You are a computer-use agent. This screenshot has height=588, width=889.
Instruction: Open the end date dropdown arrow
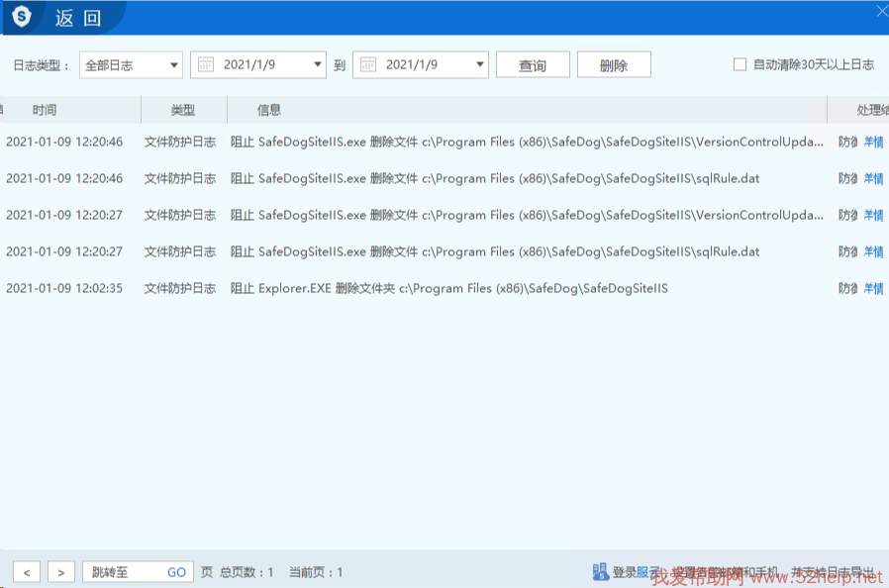(480, 64)
